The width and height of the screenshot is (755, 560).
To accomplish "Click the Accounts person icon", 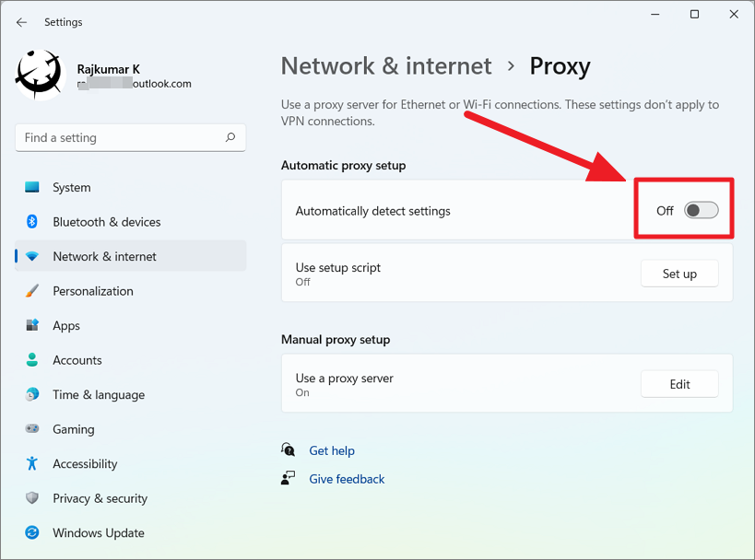I will coord(31,360).
